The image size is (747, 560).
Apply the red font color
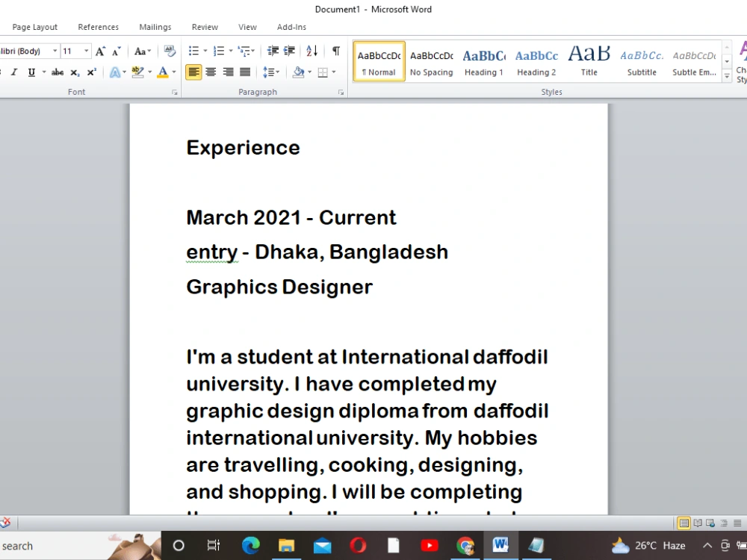[163, 72]
